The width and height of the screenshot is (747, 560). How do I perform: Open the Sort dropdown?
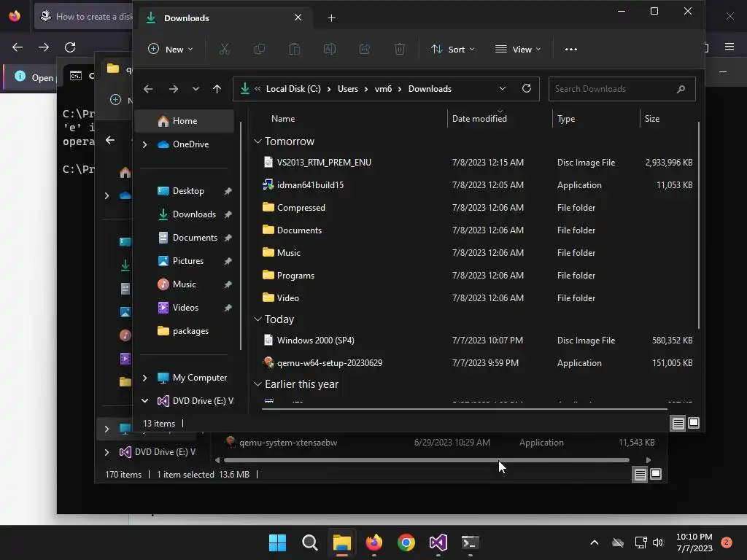[x=452, y=49]
